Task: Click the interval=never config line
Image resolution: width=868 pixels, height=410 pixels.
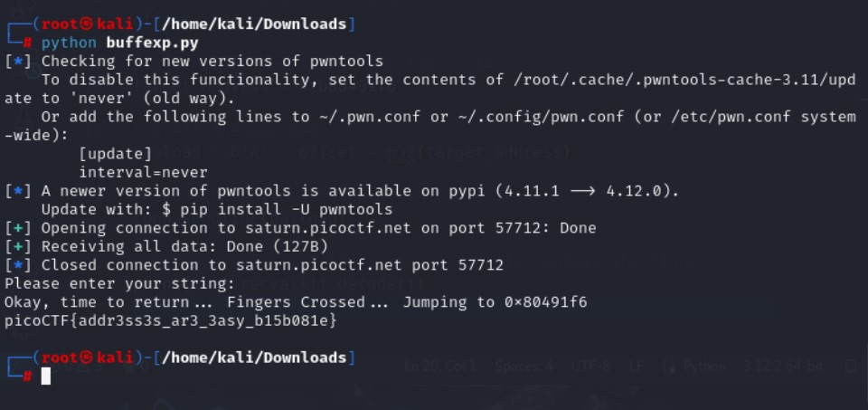Action: [144, 172]
